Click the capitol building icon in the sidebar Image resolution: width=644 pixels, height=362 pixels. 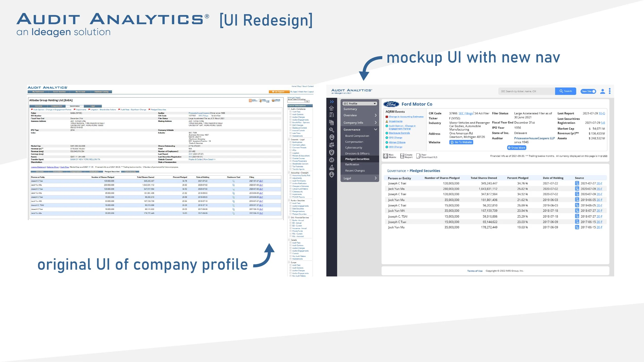tap(332, 168)
